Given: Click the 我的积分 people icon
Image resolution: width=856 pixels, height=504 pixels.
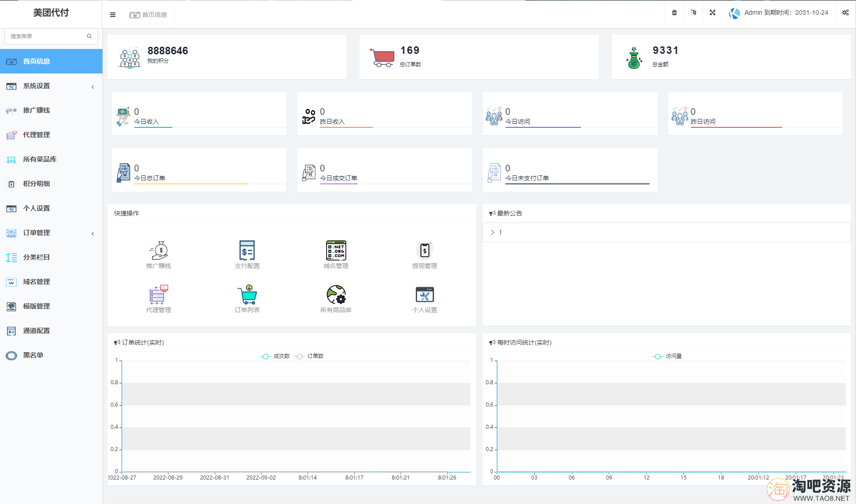Looking at the screenshot, I should click(x=130, y=58).
